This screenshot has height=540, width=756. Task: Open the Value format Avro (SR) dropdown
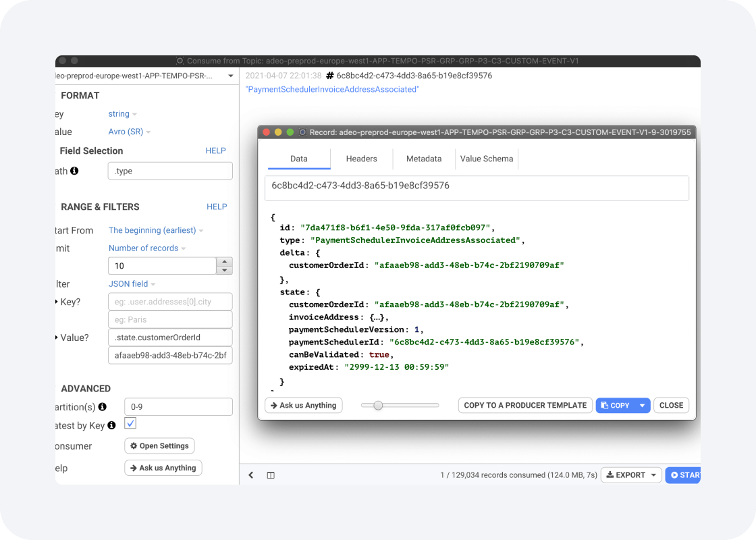pos(130,132)
